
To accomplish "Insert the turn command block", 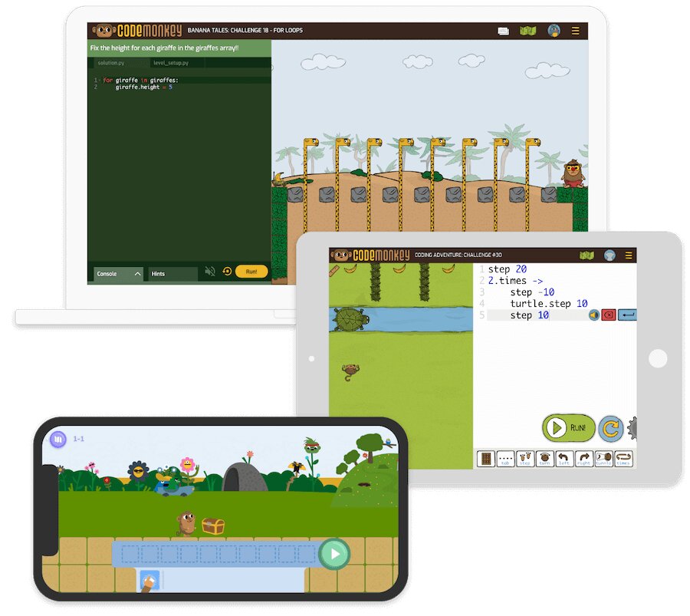I will click(x=544, y=459).
